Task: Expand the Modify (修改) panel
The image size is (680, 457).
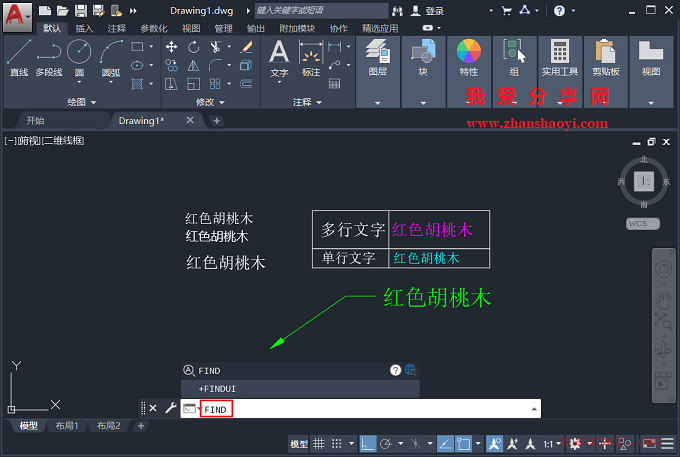Action: (x=210, y=102)
